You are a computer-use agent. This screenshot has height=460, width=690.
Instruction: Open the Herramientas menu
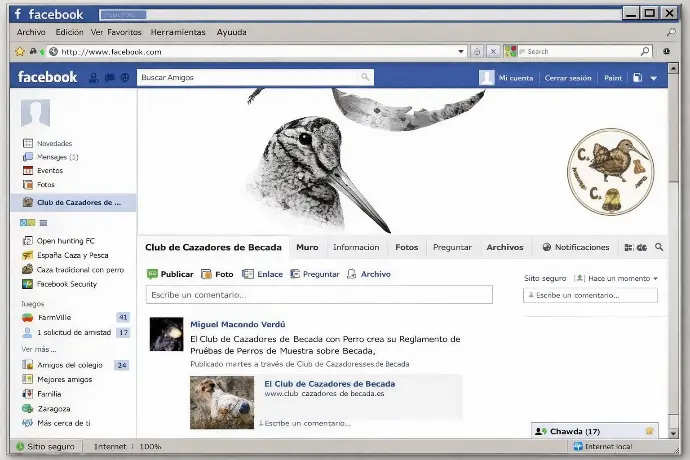tap(178, 32)
